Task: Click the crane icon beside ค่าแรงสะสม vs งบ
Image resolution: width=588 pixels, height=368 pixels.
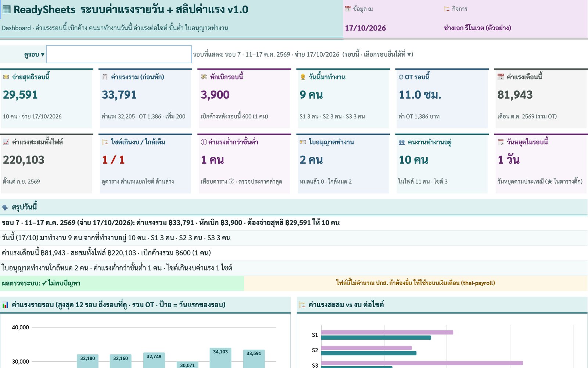Action: click(x=302, y=305)
